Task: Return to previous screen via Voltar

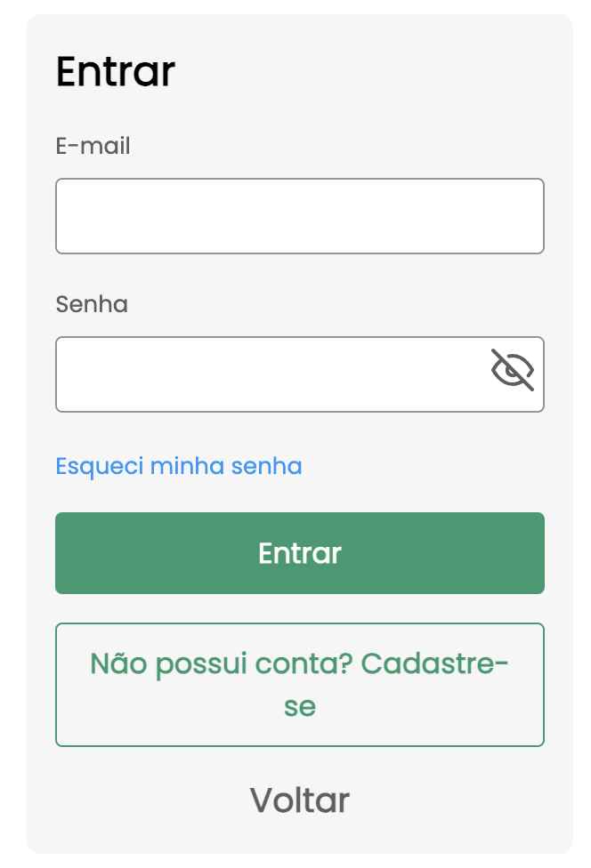Action: [299, 800]
